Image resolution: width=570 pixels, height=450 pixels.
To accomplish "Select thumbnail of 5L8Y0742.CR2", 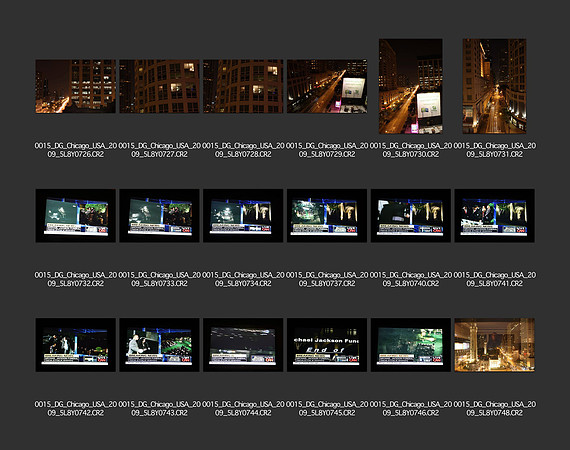I will tap(76, 345).
